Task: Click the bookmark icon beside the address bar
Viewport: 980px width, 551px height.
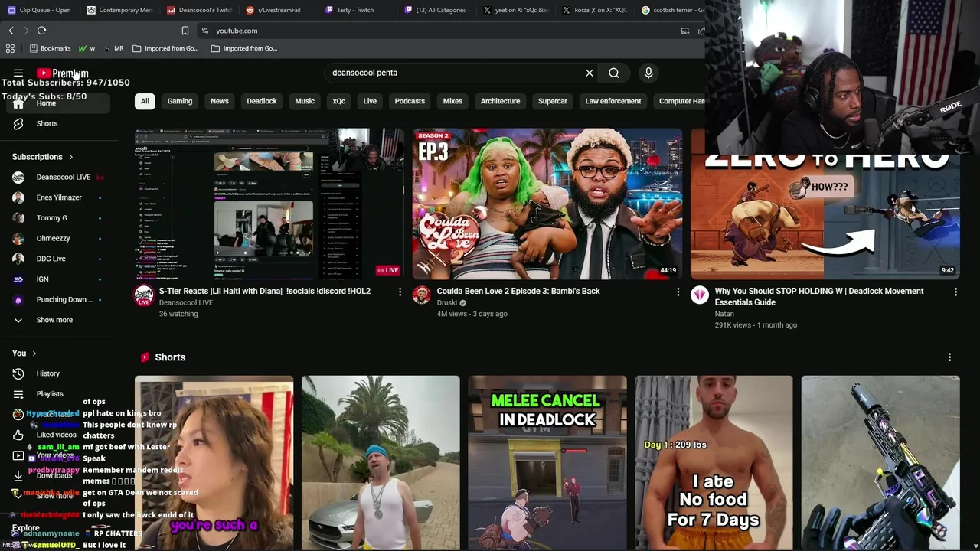Action: click(x=185, y=31)
